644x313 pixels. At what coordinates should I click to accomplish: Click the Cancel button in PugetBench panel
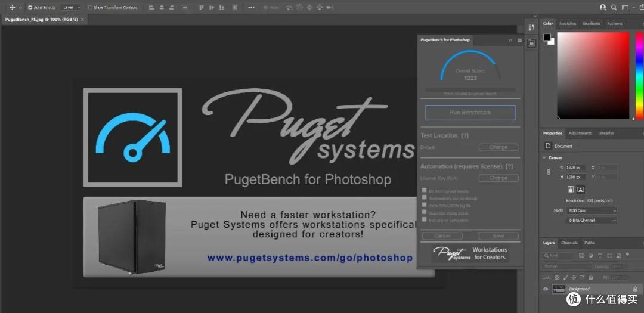[x=442, y=235]
